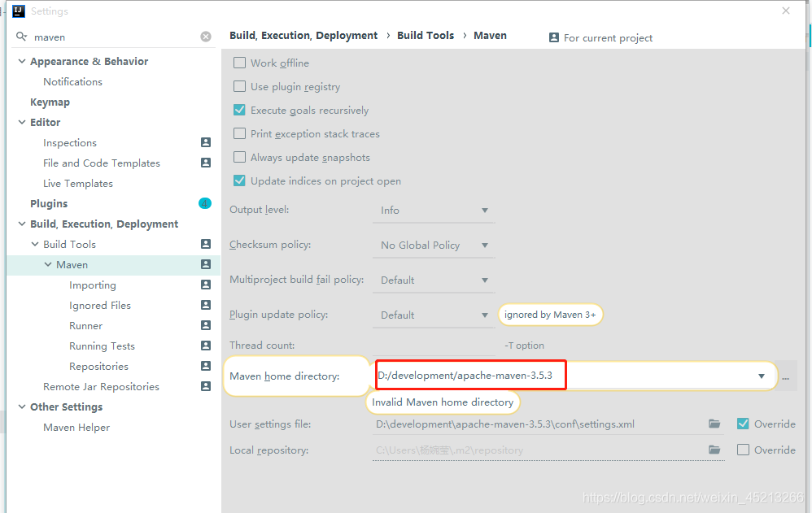Screen dimensions: 812x513
Task: Open the Plugins settings page
Action: click(49, 203)
